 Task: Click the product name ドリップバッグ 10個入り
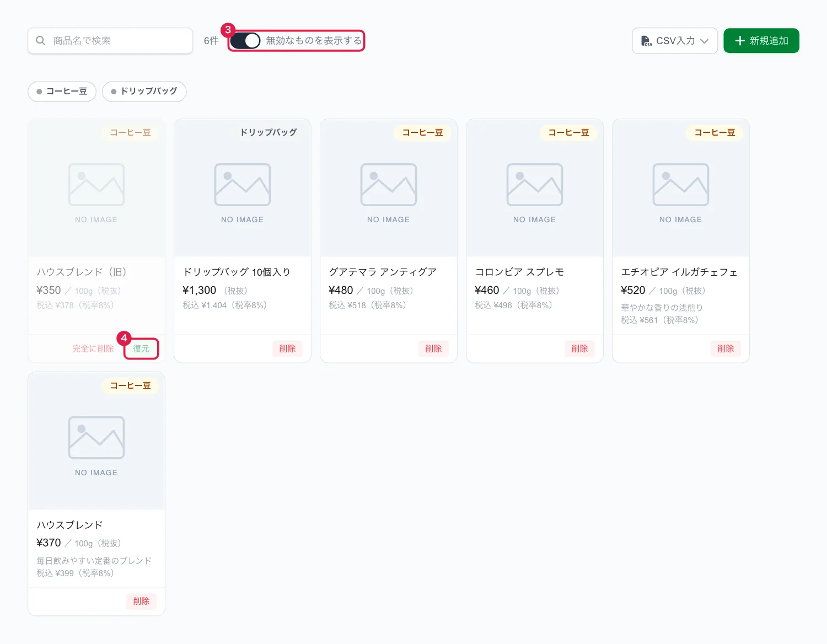click(x=237, y=272)
